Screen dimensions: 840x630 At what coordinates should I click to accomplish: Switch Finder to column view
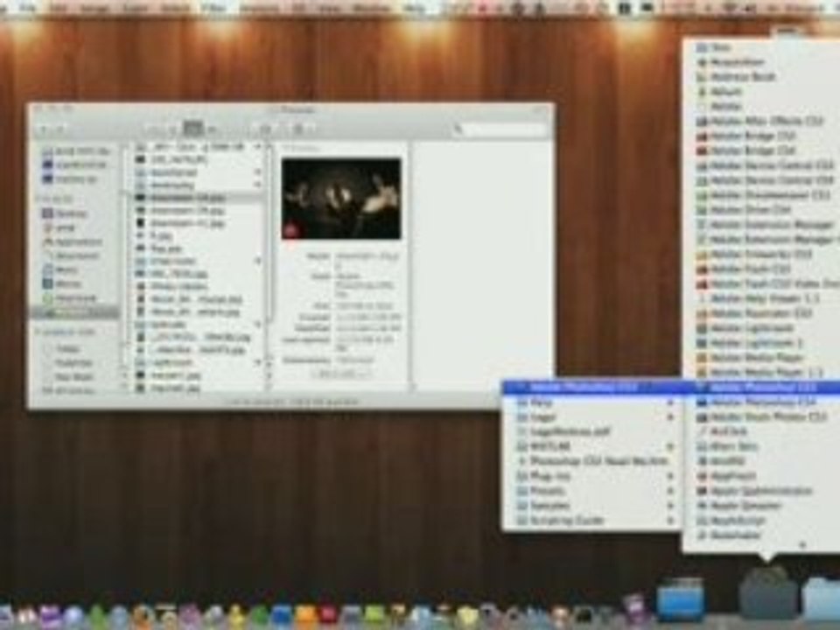point(192,129)
